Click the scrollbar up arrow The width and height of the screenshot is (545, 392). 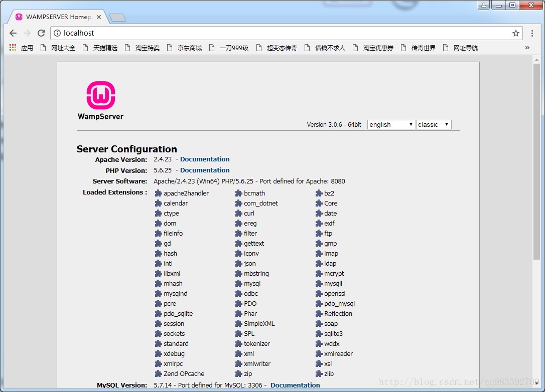pyautogui.click(x=536, y=60)
